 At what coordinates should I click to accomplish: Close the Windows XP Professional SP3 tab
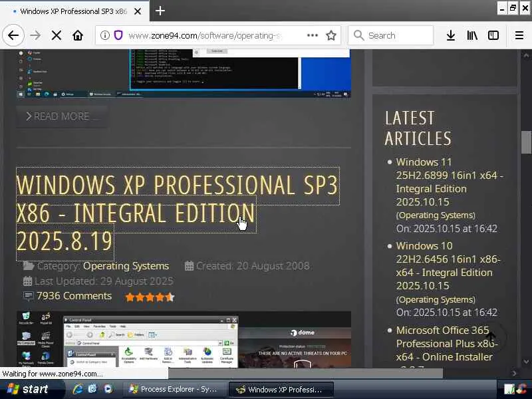pyautogui.click(x=138, y=11)
